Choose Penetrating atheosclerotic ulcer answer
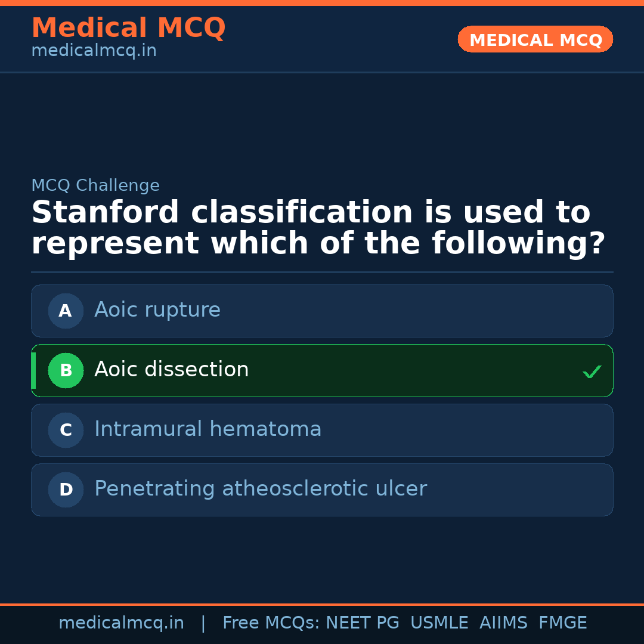Screen dimensions: 644x644 click(x=260, y=489)
